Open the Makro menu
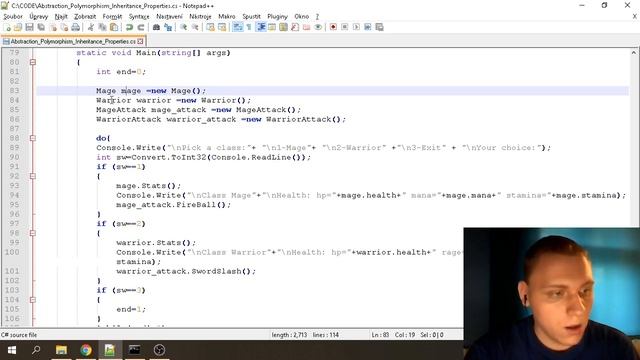Screen dimensions: 640x360 [x=227, y=16]
